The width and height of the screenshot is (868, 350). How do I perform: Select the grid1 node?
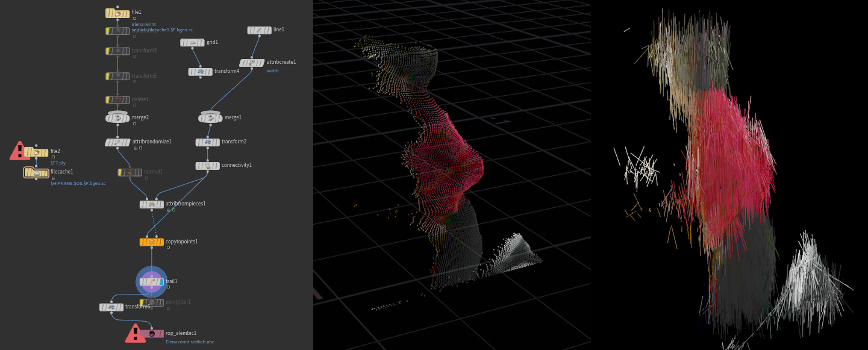[x=192, y=43]
